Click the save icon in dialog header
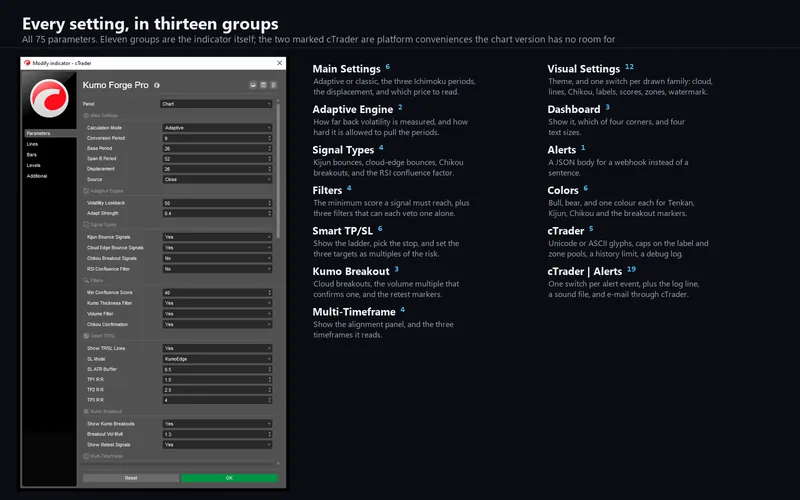Image resolution: width=800 pixels, height=500 pixels. point(263,85)
